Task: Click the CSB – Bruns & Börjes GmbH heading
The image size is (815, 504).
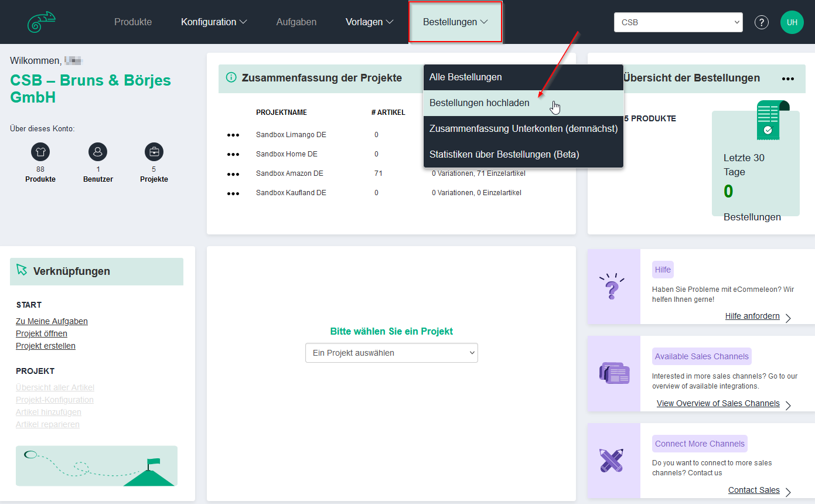Action: (91, 88)
